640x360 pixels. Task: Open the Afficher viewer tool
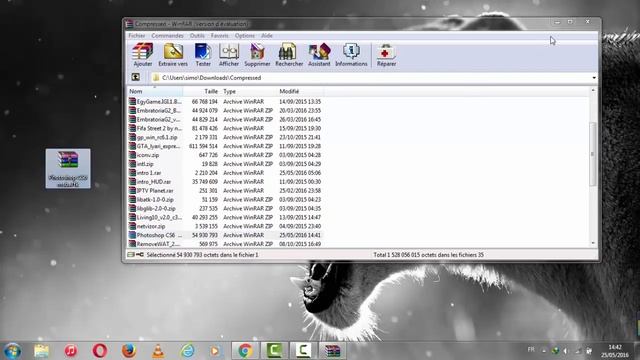[229, 55]
